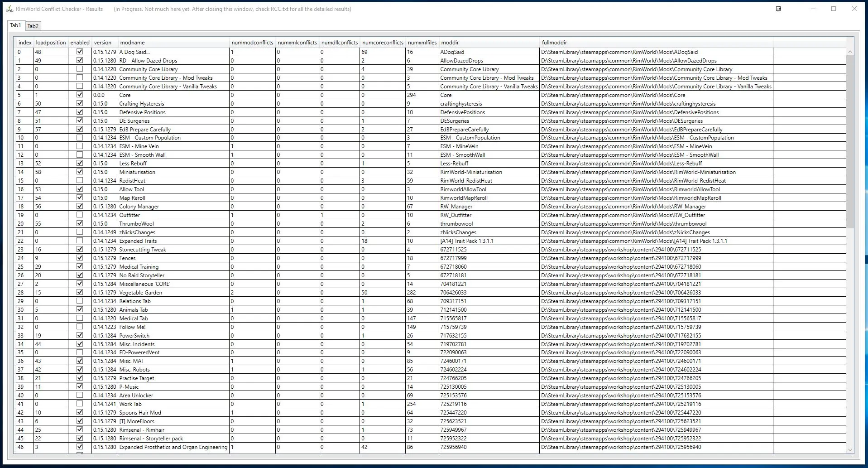868x468 pixels.
Task: Select the DE Surgeries modname cell
Action: tap(174, 121)
